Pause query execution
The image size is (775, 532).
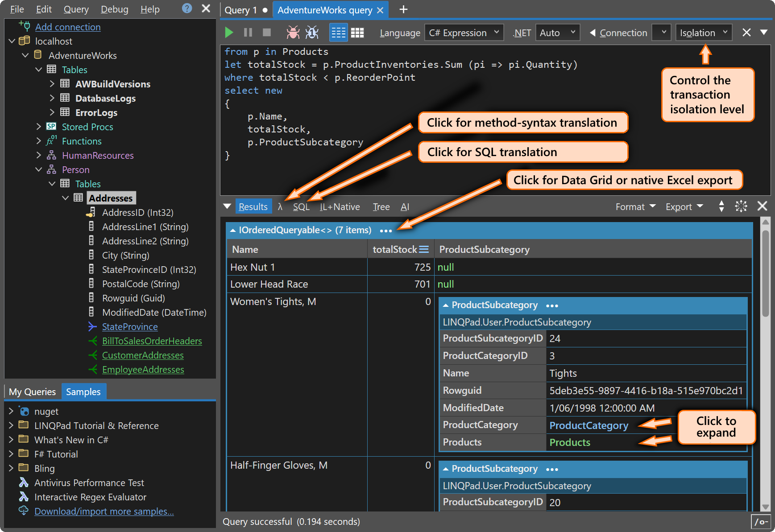(x=248, y=32)
